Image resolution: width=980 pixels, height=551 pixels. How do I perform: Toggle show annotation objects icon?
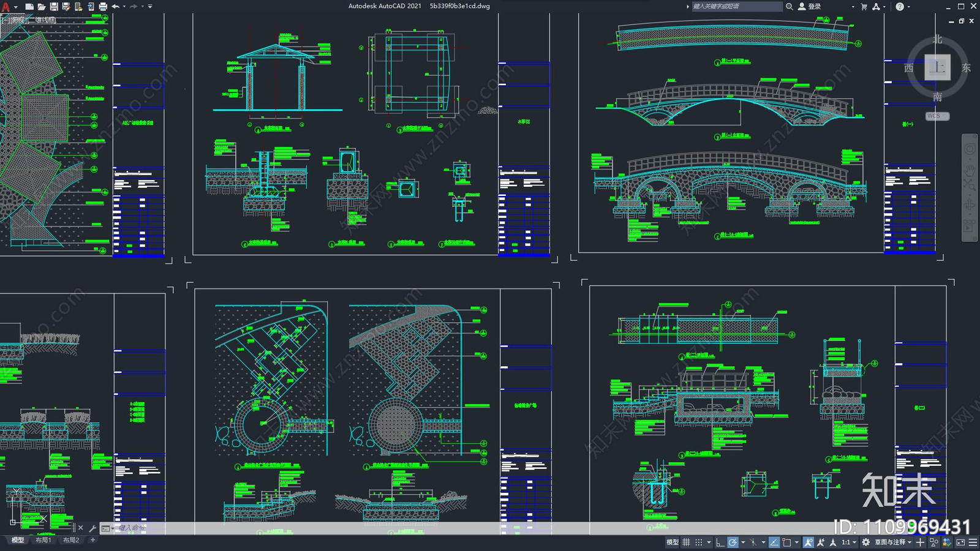point(809,542)
